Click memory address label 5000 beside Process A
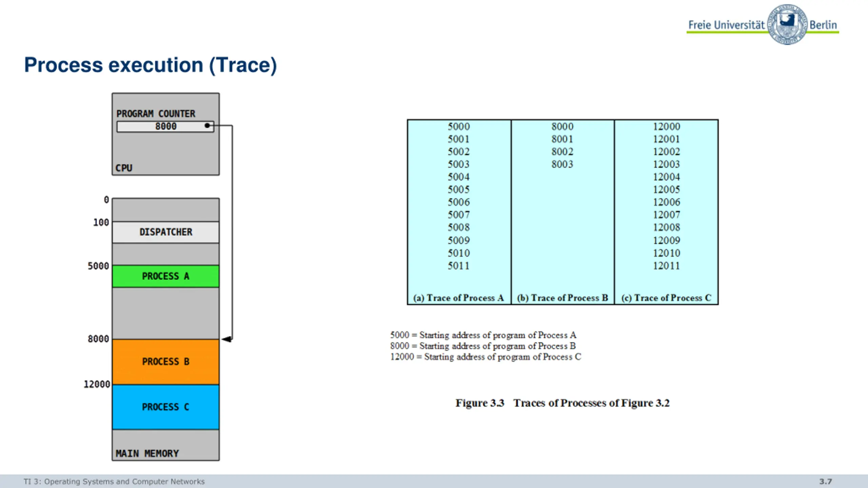 tap(98, 266)
